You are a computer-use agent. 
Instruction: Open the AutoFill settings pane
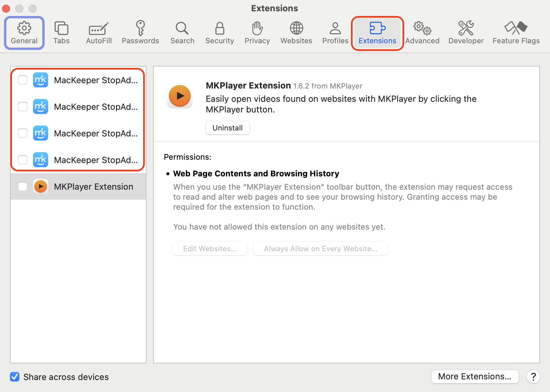pos(99,33)
